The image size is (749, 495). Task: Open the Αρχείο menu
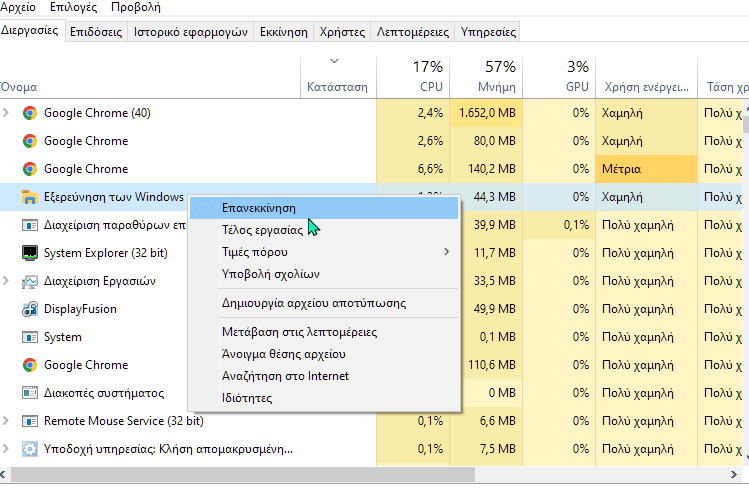tap(18, 7)
